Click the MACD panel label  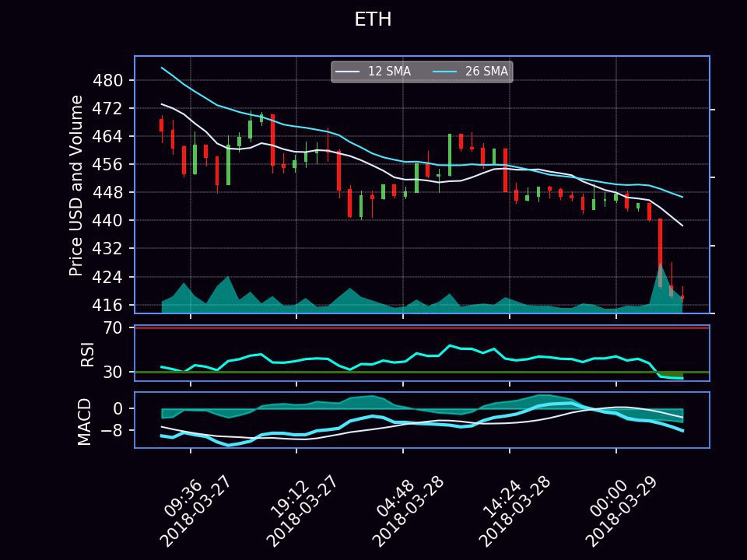85,421
